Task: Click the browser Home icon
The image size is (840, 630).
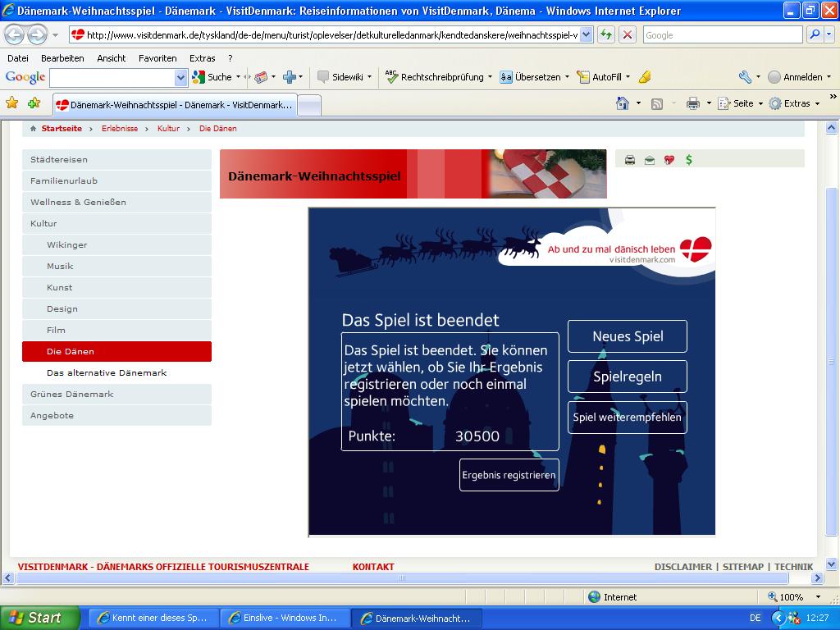Action: [623, 103]
